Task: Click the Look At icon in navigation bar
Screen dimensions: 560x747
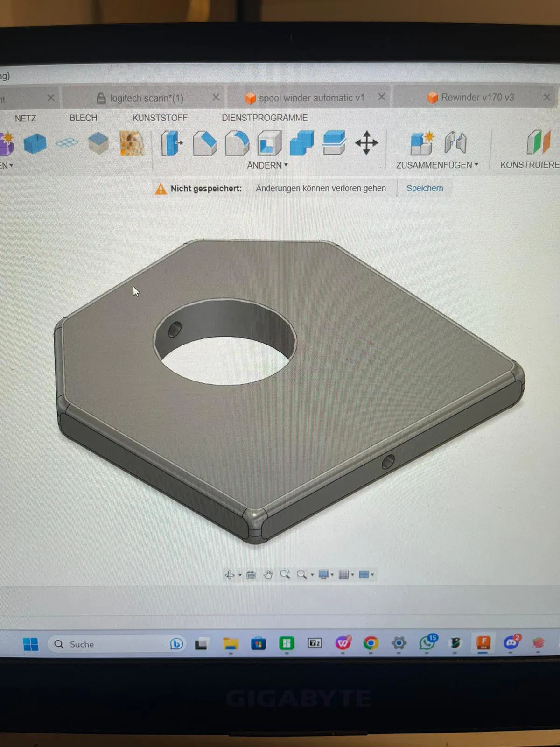Action: 251,575
